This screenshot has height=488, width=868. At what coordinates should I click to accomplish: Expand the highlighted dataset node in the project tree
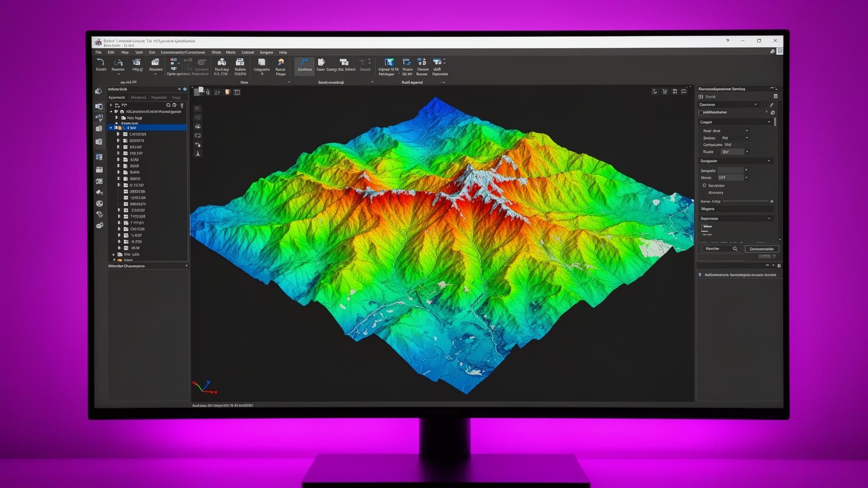[x=110, y=128]
